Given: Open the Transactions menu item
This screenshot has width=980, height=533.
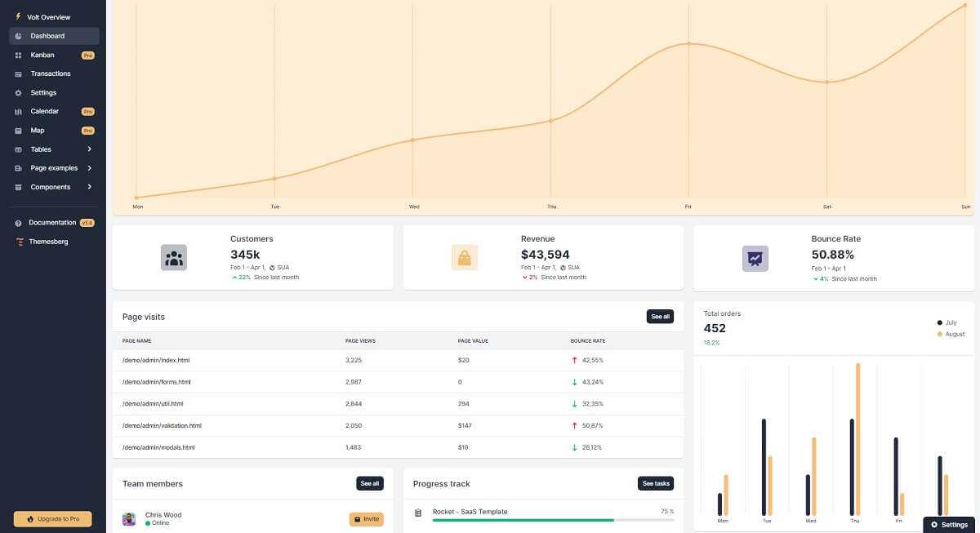Looking at the screenshot, I should [54, 73].
